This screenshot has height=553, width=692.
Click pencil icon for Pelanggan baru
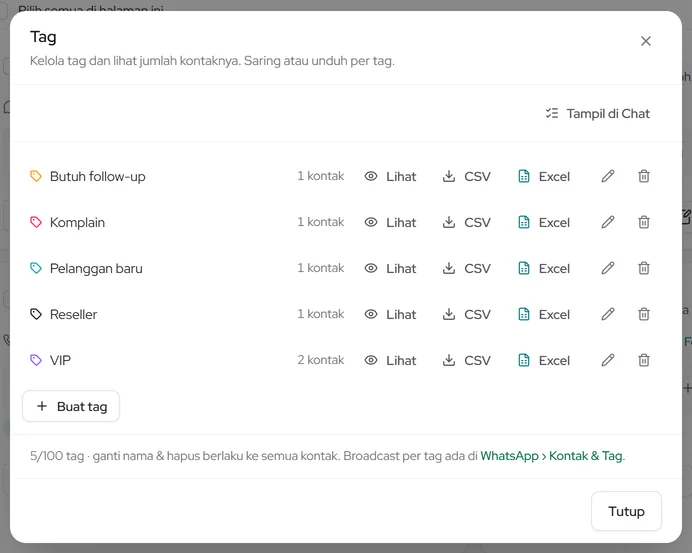point(608,268)
